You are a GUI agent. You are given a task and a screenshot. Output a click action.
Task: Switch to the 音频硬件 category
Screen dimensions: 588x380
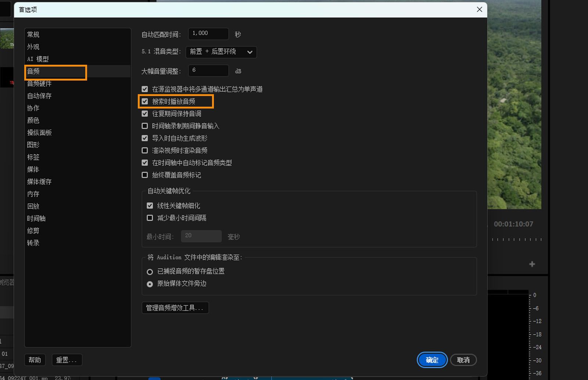(40, 84)
